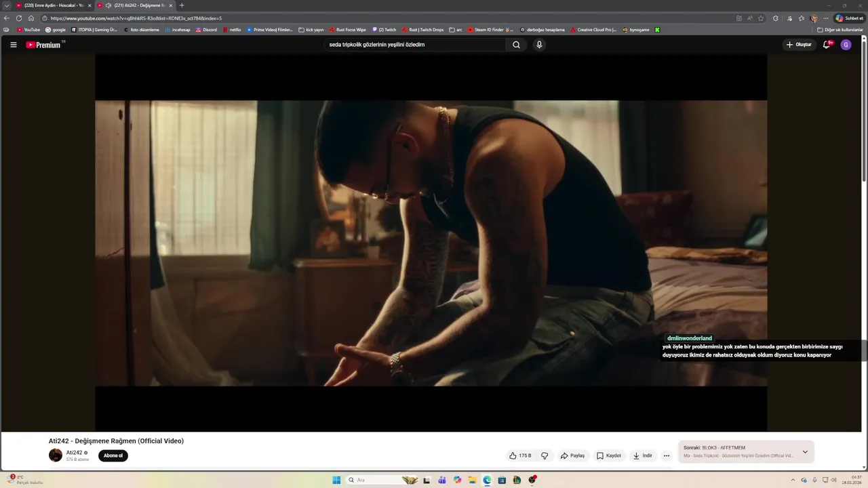Dislike the video
This screenshot has width=868, height=488.
pyautogui.click(x=545, y=455)
